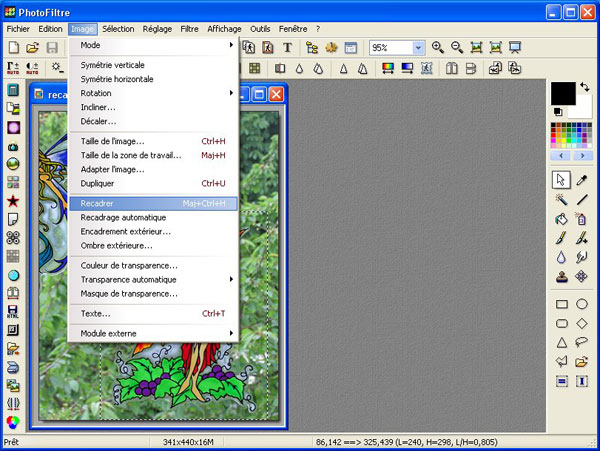
Task: Go to previous color palette arrow
Action: click(561, 156)
